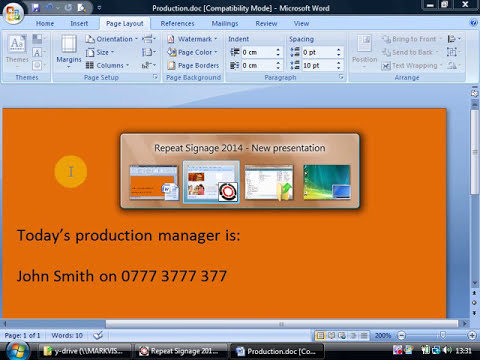Screen dimensions: 480x360
Task: Click the zoom slider handle
Action: click(x=443, y=335)
